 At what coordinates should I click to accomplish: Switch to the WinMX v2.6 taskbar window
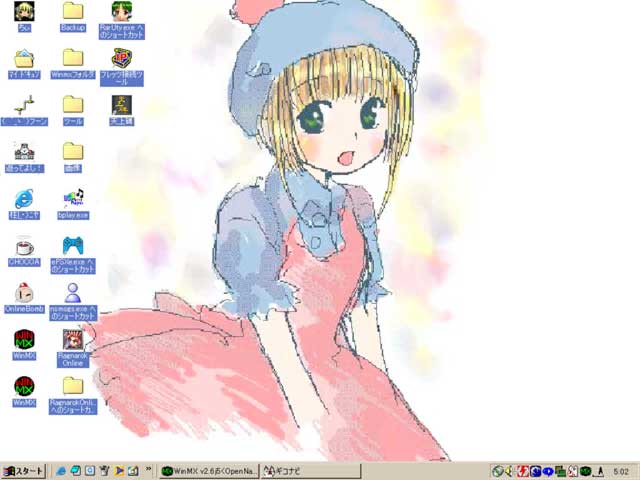tap(208, 470)
